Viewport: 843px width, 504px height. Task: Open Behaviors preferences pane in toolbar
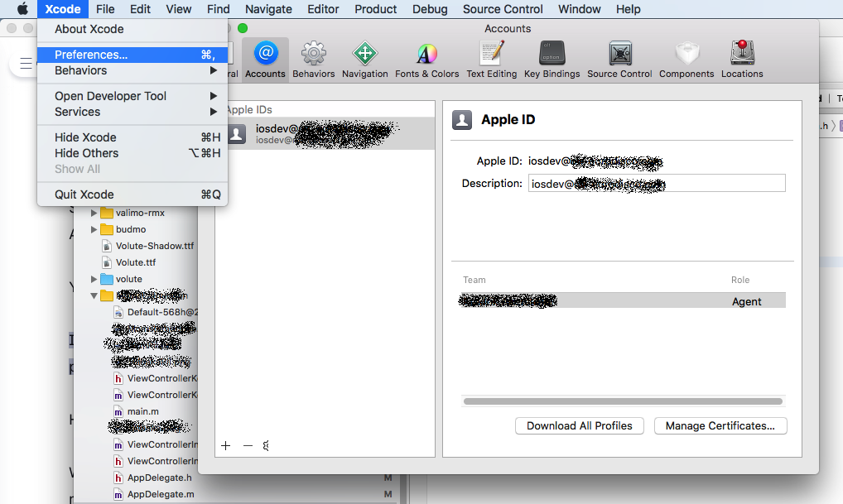(x=314, y=60)
